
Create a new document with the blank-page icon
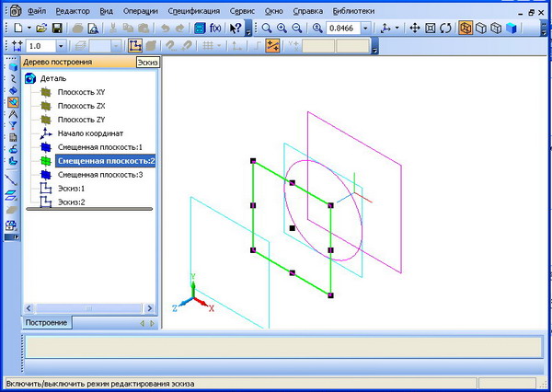pos(17,28)
